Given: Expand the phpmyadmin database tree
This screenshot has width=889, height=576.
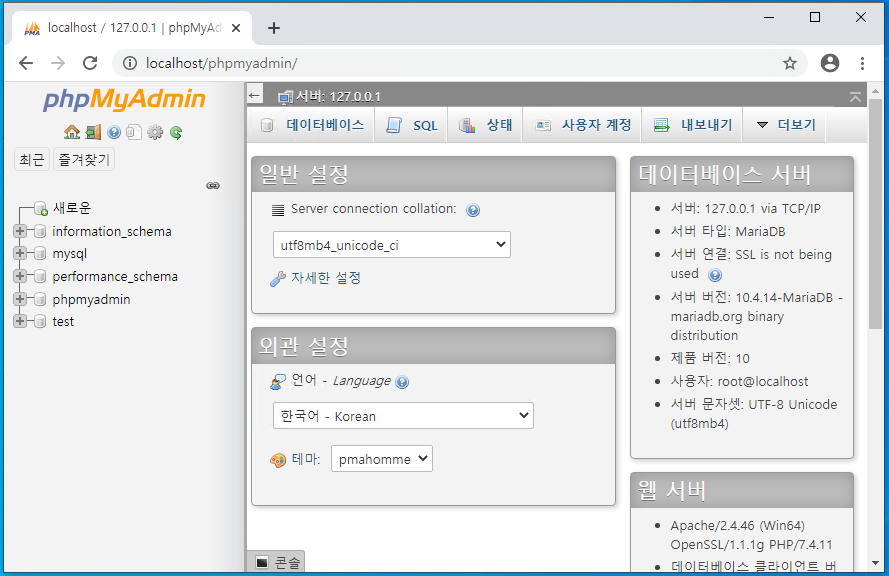Looking at the screenshot, I should [20, 298].
